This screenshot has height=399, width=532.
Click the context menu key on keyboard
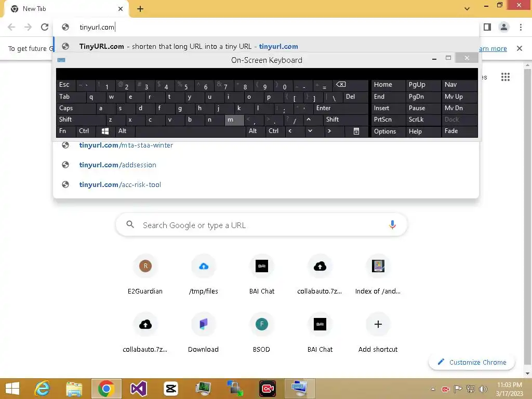(x=356, y=131)
